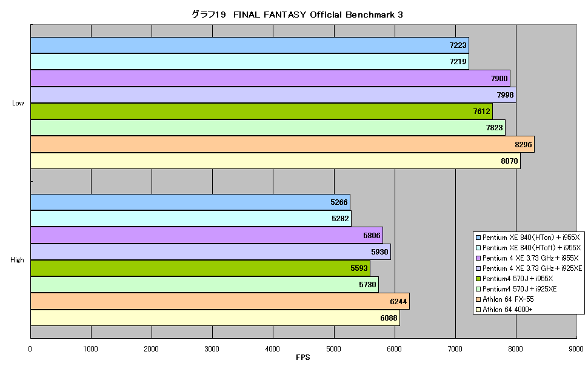Select the orange bar labeled 8296

282,144
